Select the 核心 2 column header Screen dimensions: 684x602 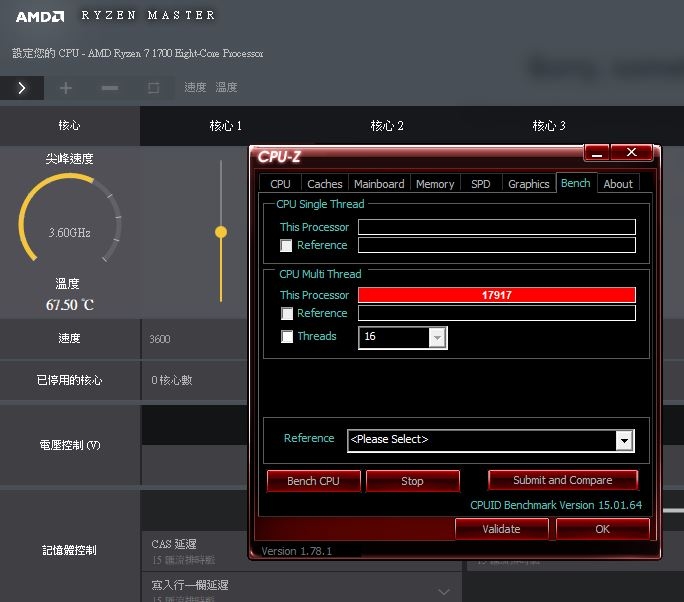click(x=387, y=126)
